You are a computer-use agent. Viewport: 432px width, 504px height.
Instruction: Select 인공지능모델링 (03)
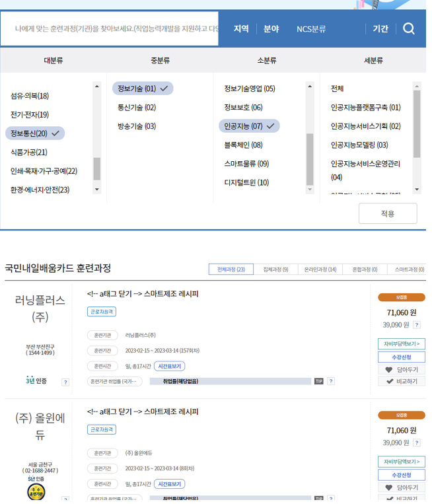point(359,145)
